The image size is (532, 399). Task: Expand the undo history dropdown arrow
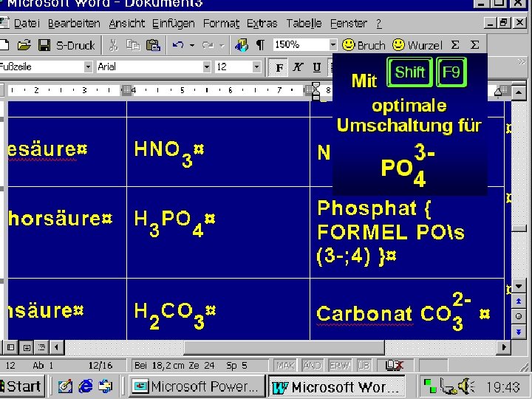pyautogui.click(x=192, y=46)
